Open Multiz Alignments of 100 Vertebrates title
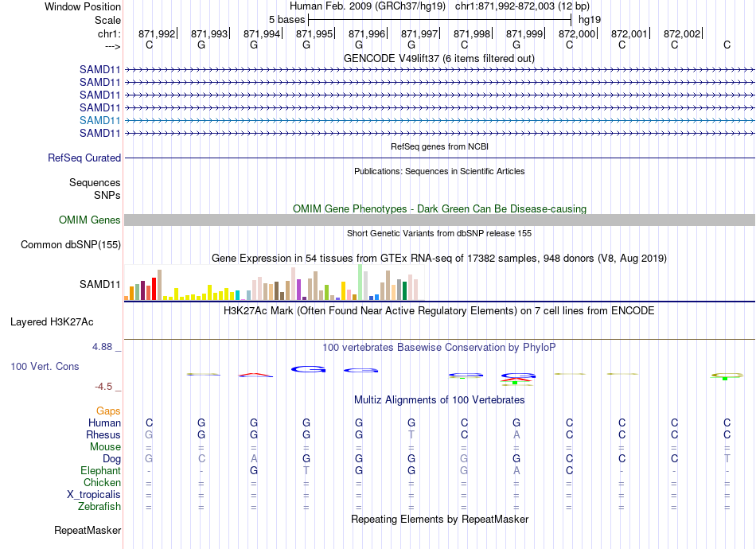 pyautogui.click(x=439, y=400)
